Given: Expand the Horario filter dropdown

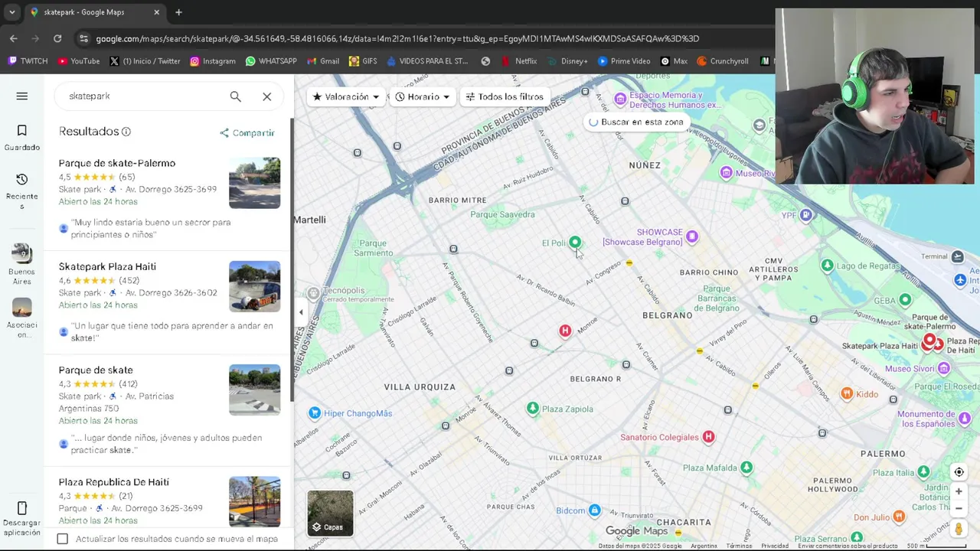Looking at the screenshot, I should click(x=423, y=97).
